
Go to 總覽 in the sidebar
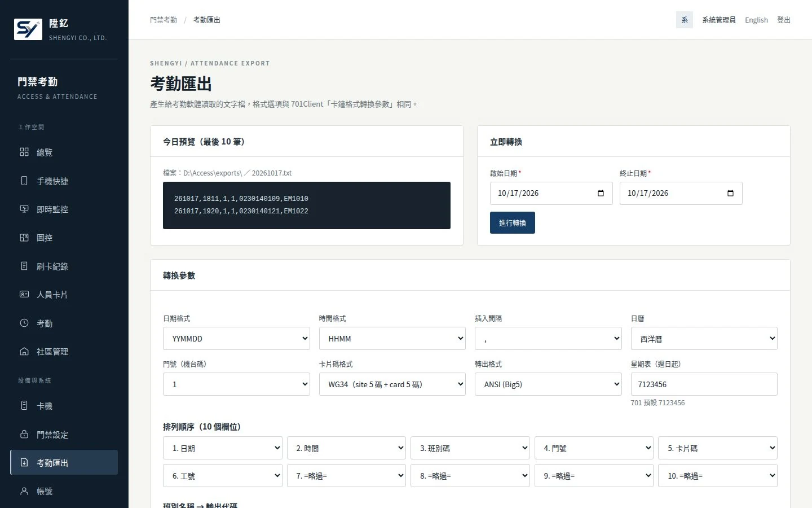click(64, 152)
